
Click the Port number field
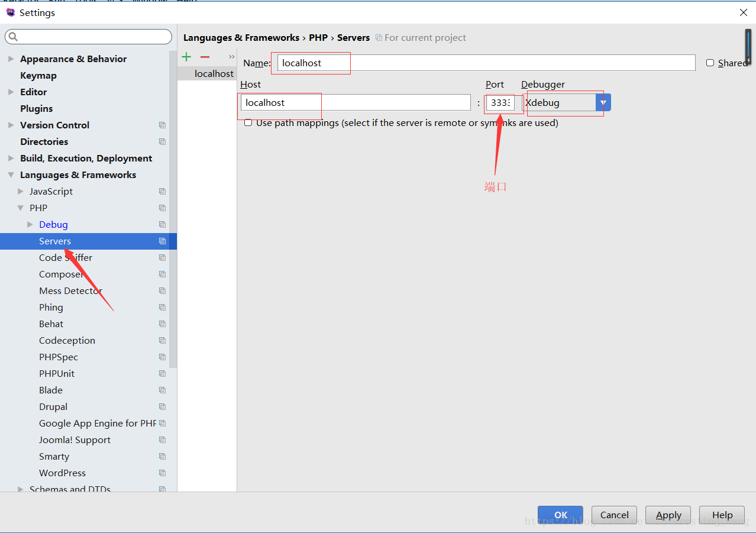(x=500, y=102)
